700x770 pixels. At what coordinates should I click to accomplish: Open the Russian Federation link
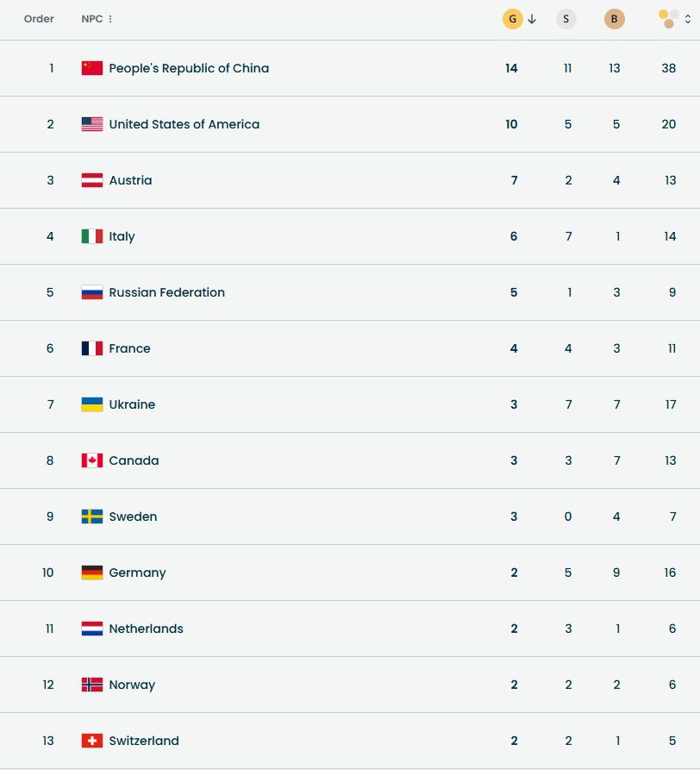coord(166,292)
